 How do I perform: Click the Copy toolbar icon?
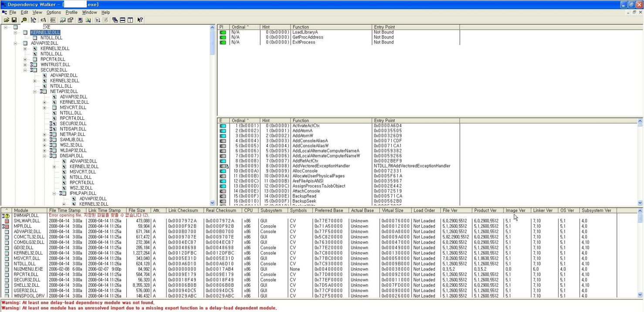(24, 20)
